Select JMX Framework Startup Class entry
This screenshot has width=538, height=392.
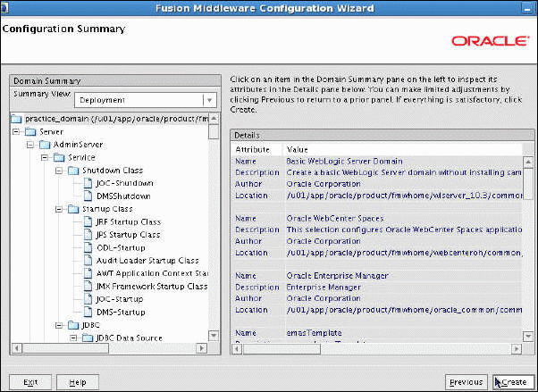click(x=152, y=286)
